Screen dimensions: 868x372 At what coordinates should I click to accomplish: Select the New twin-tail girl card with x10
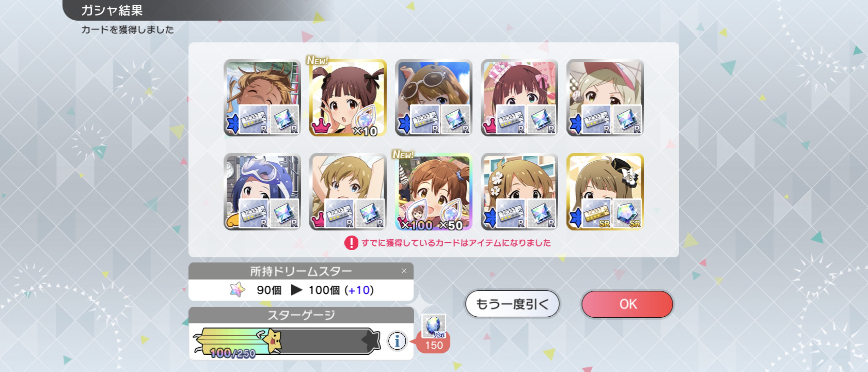(348, 98)
